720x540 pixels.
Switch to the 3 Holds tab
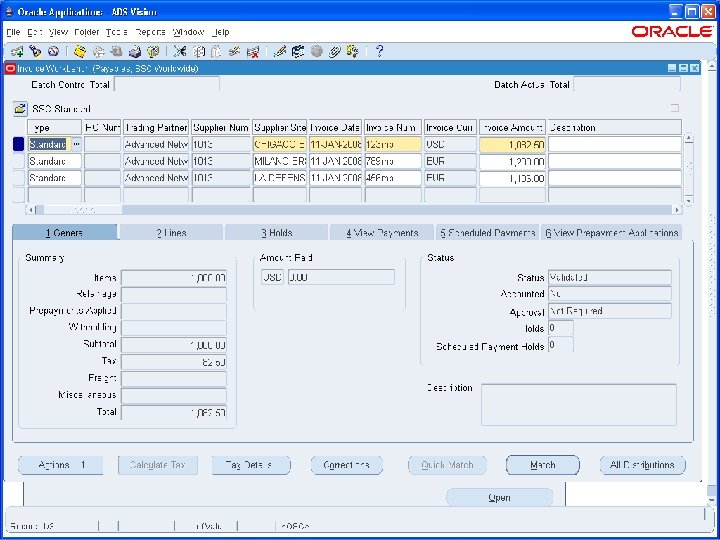(x=277, y=233)
